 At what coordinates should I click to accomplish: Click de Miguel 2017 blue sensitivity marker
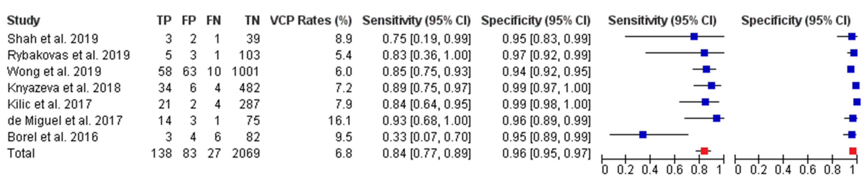point(716,118)
